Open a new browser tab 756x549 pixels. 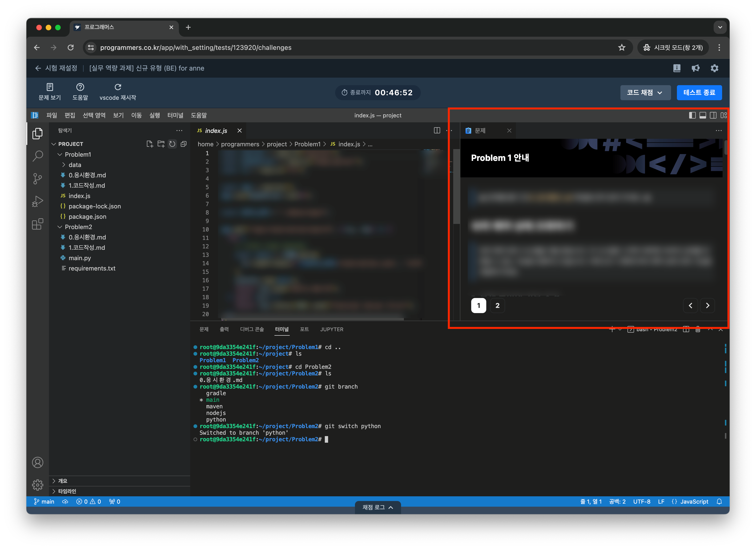[188, 27]
